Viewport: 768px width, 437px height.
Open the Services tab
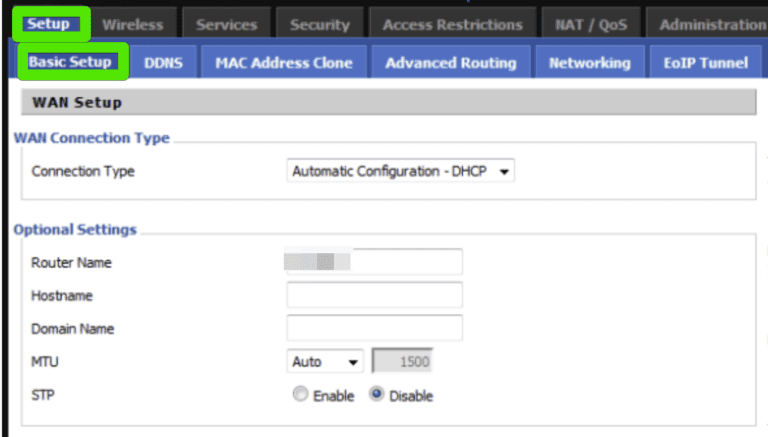point(226,24)
